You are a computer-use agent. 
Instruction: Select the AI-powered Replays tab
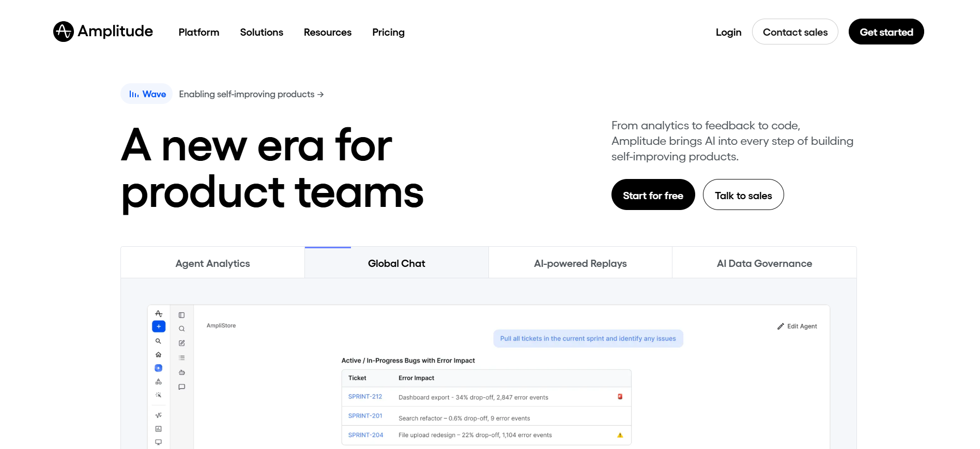pyautogui.click(x=580, y=263)
